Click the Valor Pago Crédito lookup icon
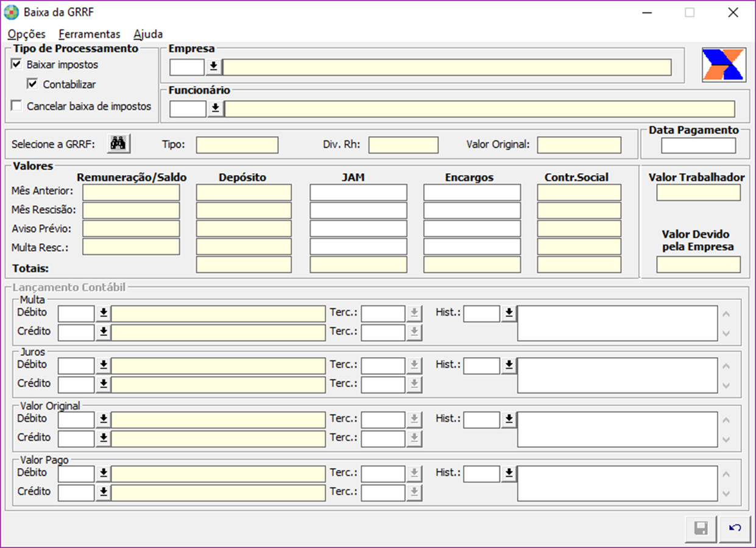756x548 pixels. [x=104, y=492]
